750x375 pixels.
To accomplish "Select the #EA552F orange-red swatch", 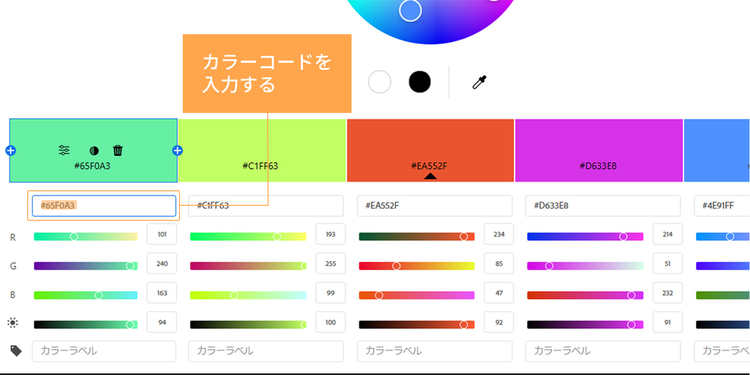I will 430,150.
